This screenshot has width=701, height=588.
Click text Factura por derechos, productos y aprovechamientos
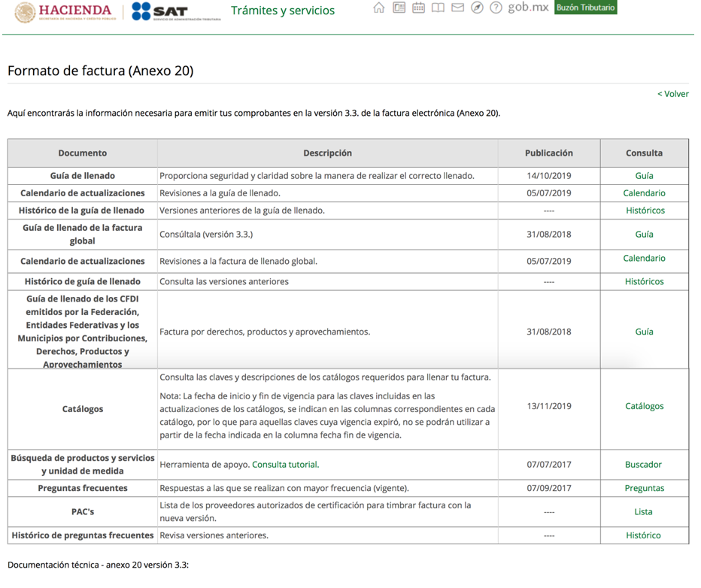265,332
